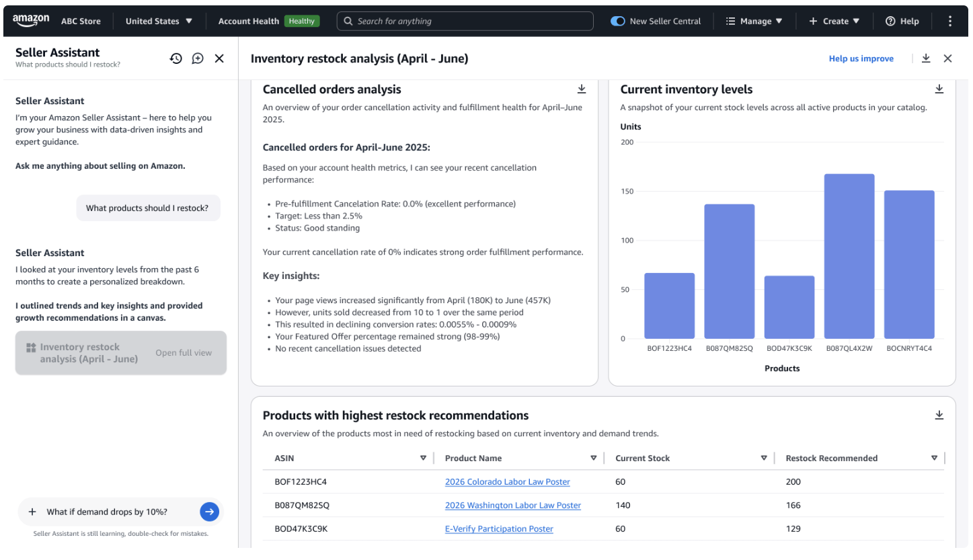Click the send arrow button
The width and height of the screenshot is (973, 560).
209,512
